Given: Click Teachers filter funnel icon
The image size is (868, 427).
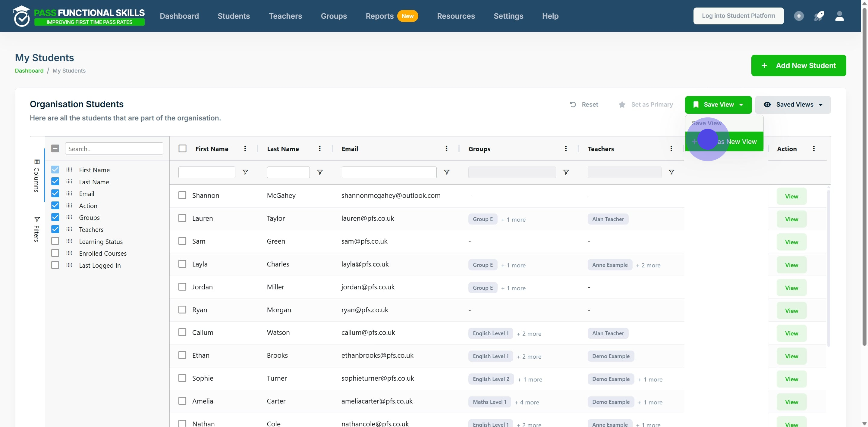Looking at the screenshot, I should coord(671,172).
